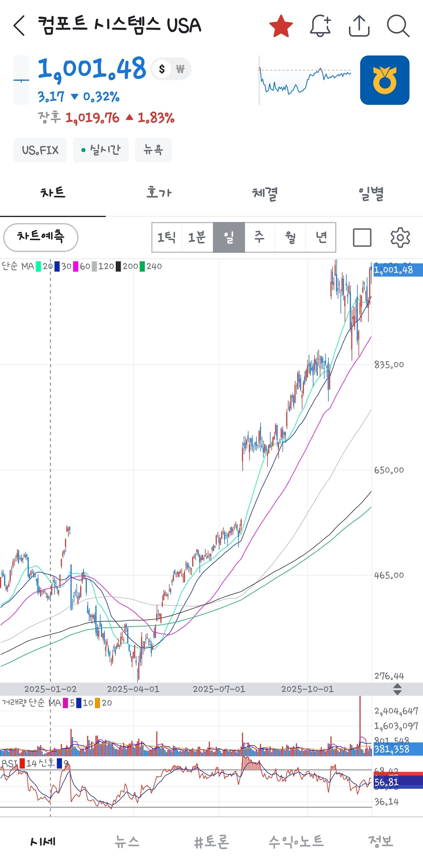Tap the magenta MA 60 color swatch
423x868 pixels.
(76, 267)
